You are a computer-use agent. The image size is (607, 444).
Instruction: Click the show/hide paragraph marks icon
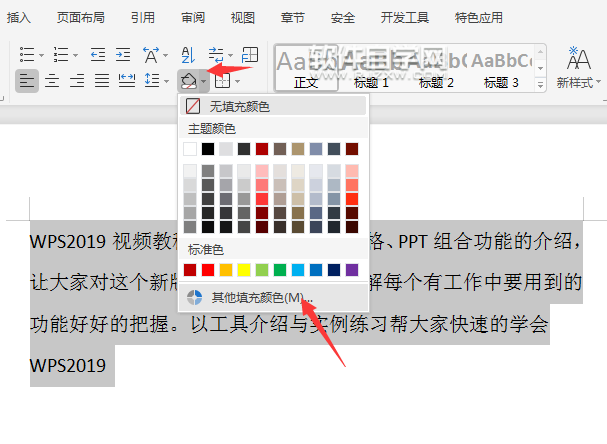click(x=216, y=55)
